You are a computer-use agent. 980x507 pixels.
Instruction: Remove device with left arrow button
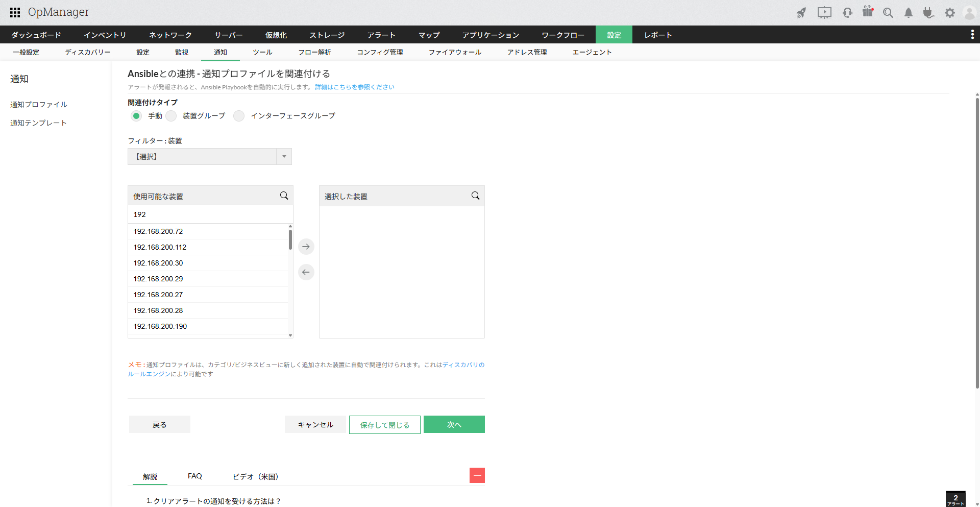click(x=306, y=272)
